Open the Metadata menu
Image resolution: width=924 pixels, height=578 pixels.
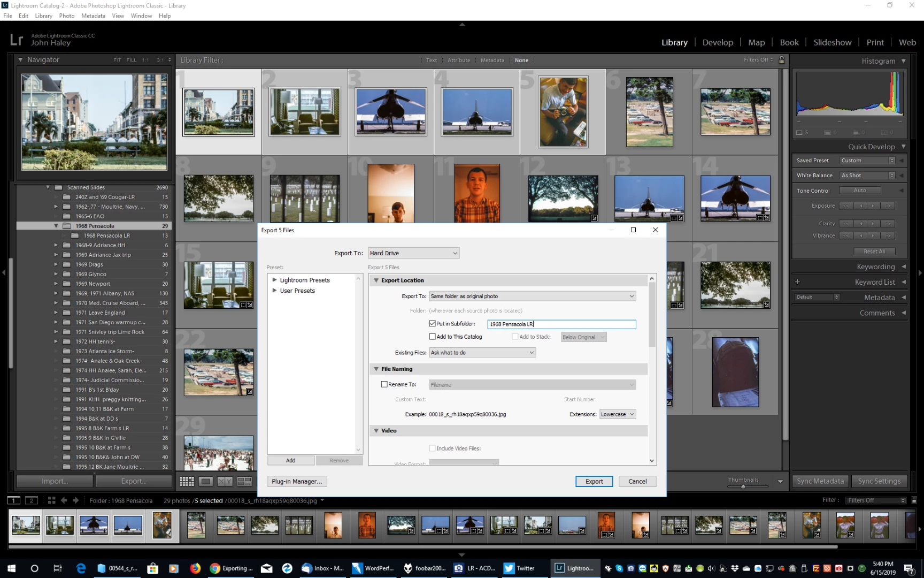[x=93, y=16]
